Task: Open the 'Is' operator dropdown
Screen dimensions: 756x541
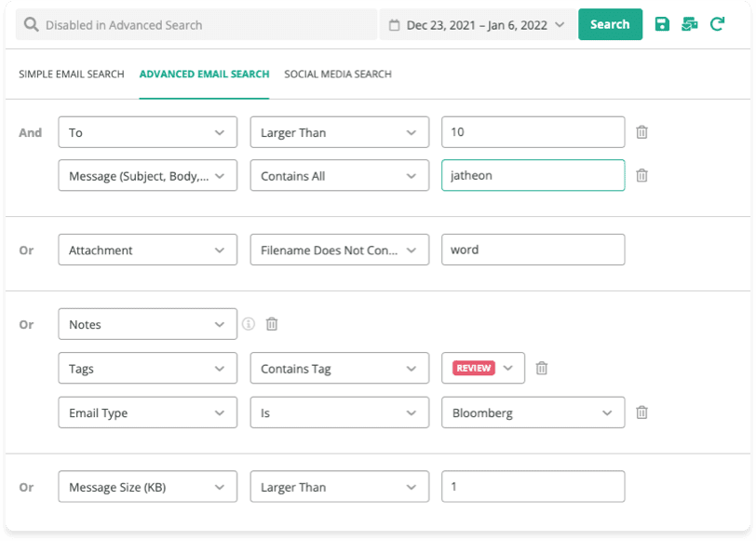Action: point(340,413)
